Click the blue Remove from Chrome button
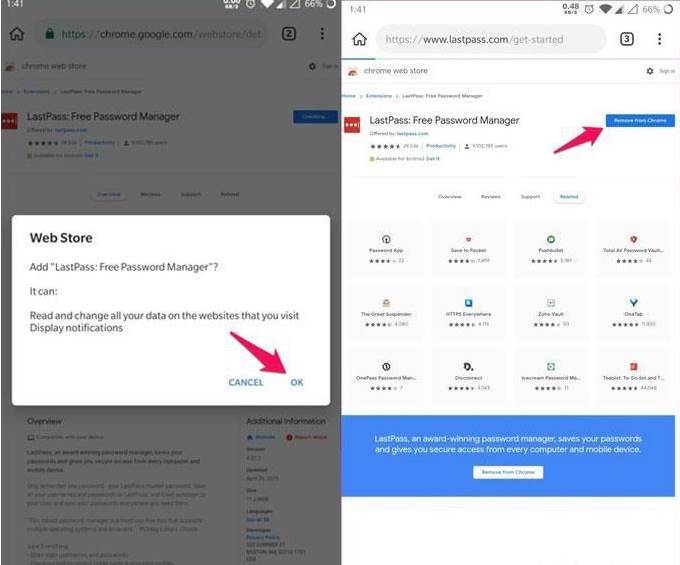 (640, 121)
